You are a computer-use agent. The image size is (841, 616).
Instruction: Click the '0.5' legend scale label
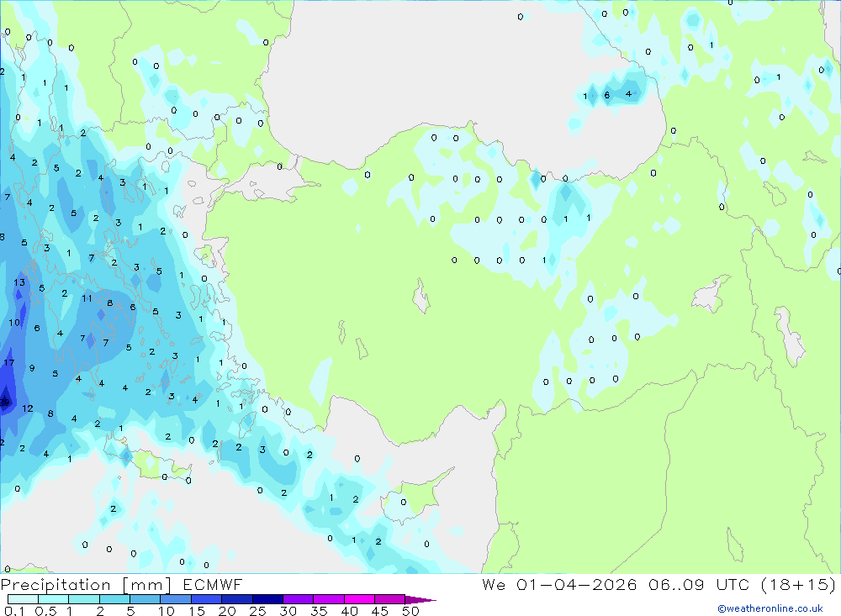45,611
